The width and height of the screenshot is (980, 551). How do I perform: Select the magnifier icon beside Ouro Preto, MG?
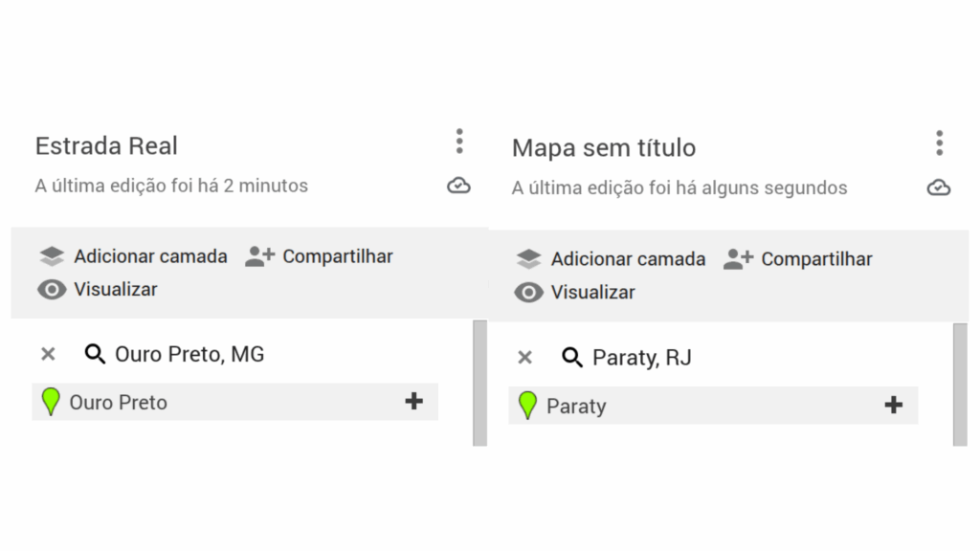pyautogui.click(x=96, y=354)
